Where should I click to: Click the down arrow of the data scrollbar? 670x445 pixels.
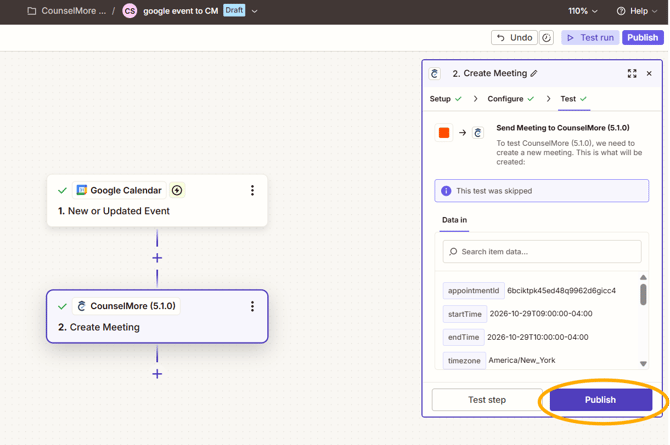(x=643, y=364)
